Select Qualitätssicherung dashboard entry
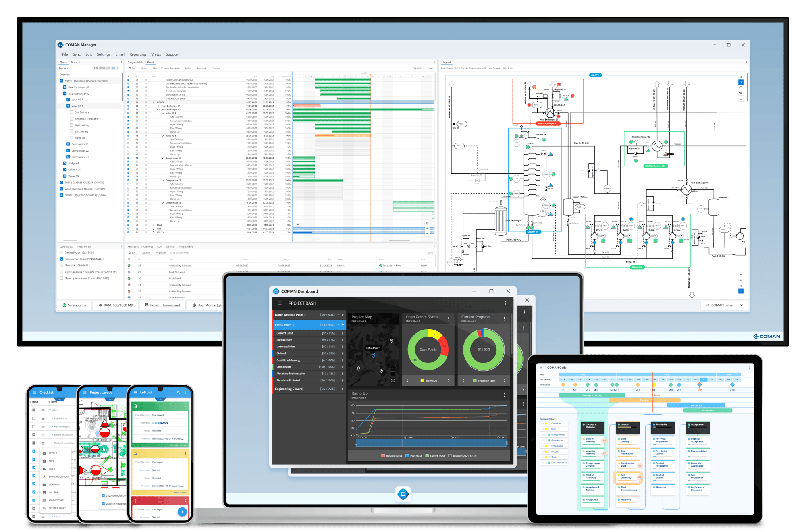Image resolution: width=806 pixels, height=532 pixels. 309,360
